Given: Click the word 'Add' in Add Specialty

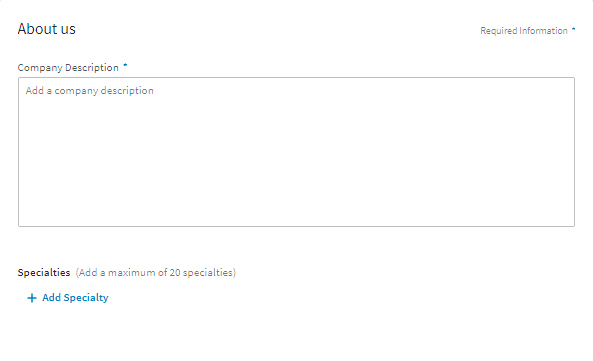Looking at the screenshot, I should 51,297.
